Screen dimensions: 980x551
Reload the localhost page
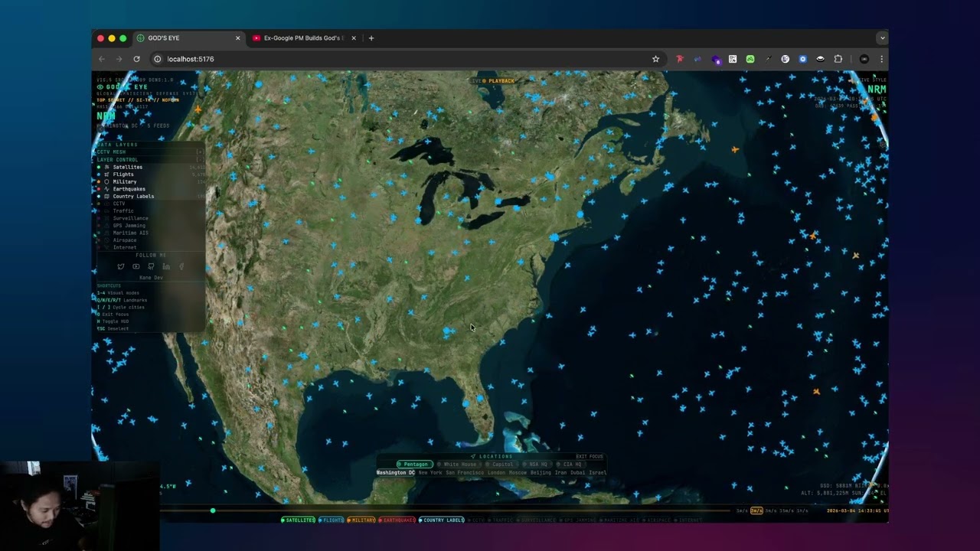[137, 59]
